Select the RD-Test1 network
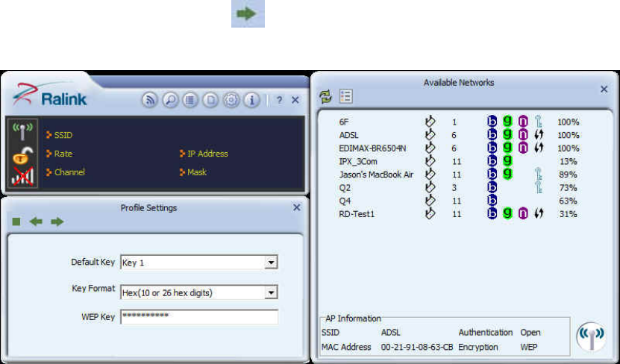This screenshot has height=364, width=620. click(x=357, y=214)
